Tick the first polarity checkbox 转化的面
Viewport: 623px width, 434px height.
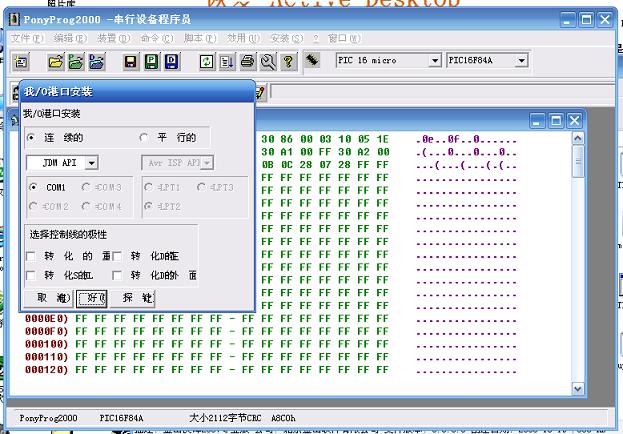click(x=31, y=256)
